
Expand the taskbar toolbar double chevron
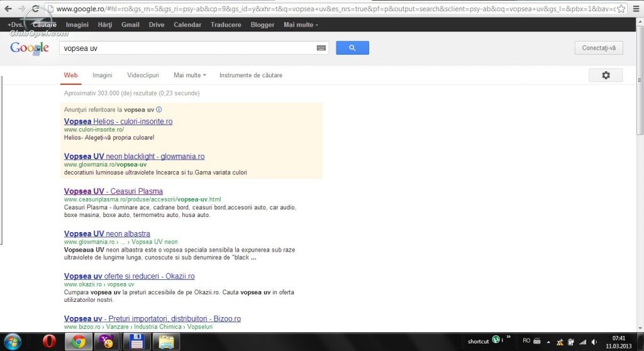[508, 337]
